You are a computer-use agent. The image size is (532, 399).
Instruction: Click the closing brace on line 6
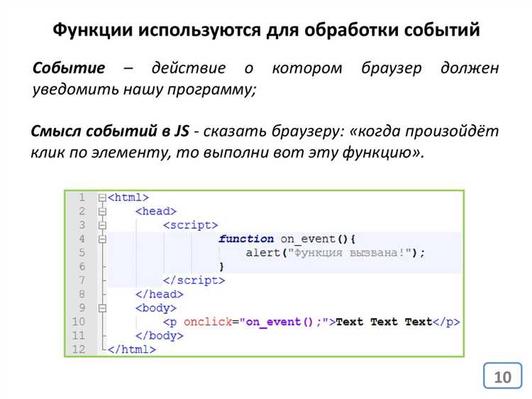[x=221, y=266]
